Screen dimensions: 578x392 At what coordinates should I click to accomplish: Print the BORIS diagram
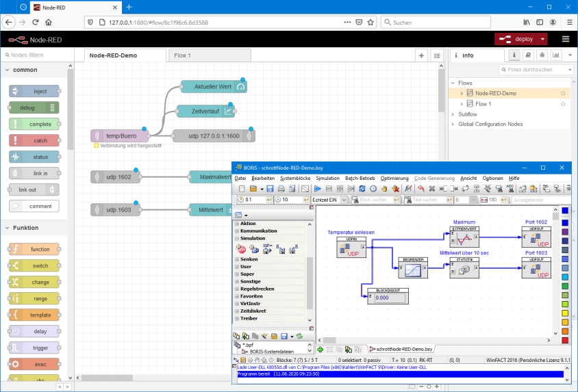point(281,189)
